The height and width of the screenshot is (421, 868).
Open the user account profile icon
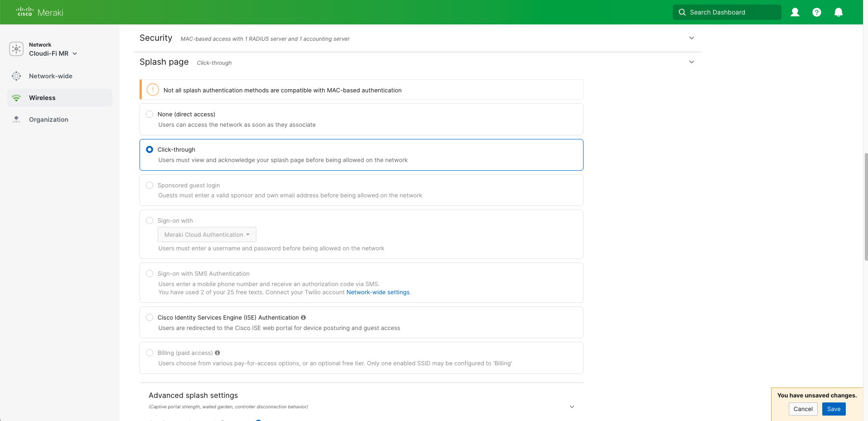(795, 12)
